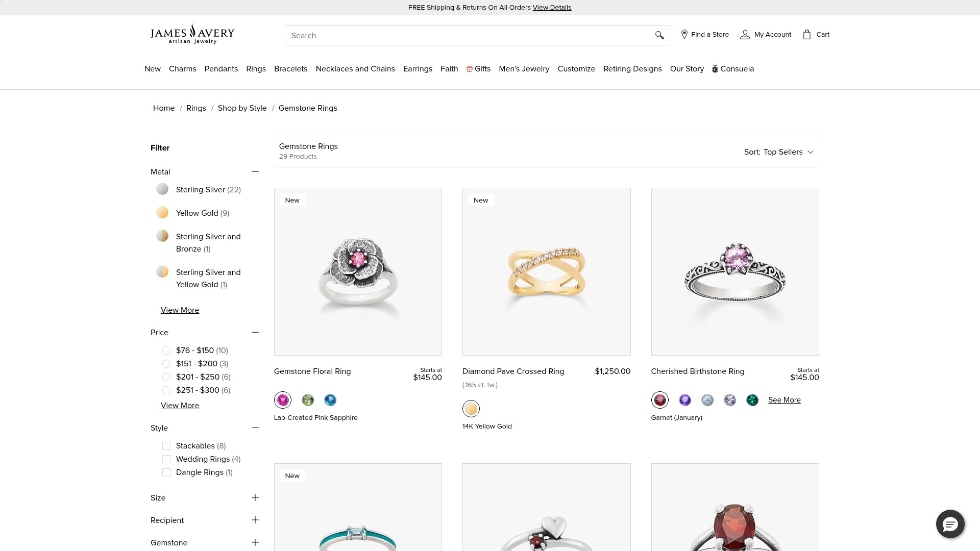Choose lavender stone on Cherished Birthstone Ring
980x551 pixels.
730,400
